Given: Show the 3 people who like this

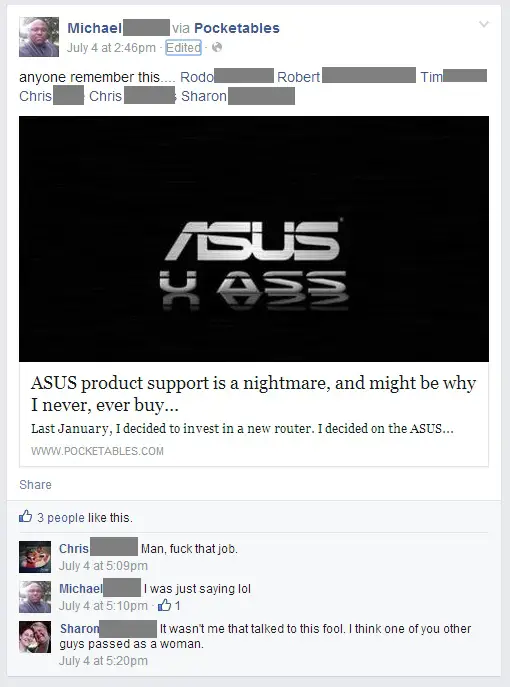Looking at the screenshot, I should click(x=60, y=517).
